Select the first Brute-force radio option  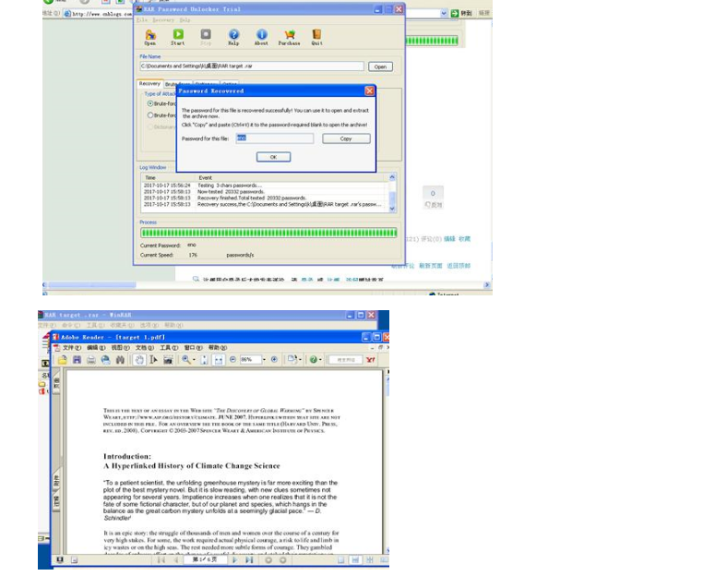tap(150, 103)
